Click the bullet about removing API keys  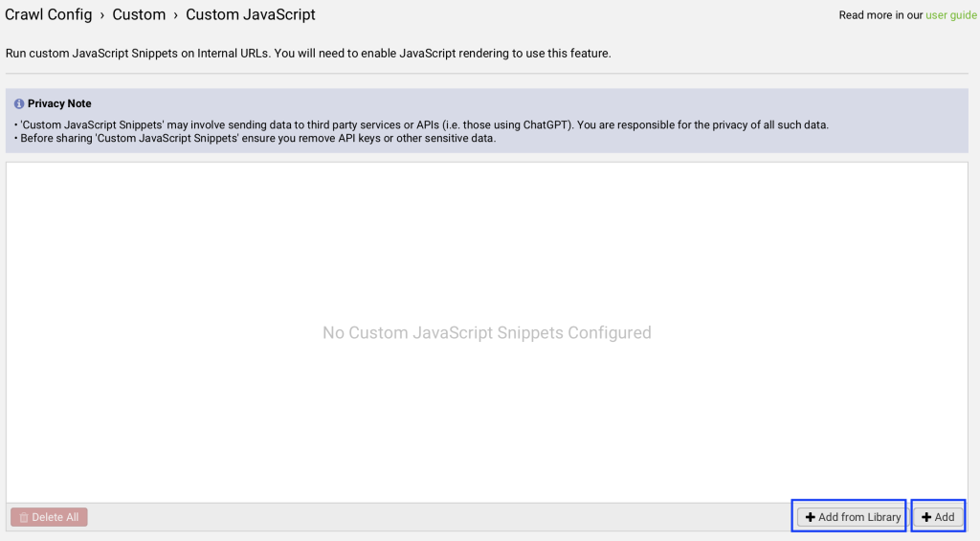click(x=255, y=138)
